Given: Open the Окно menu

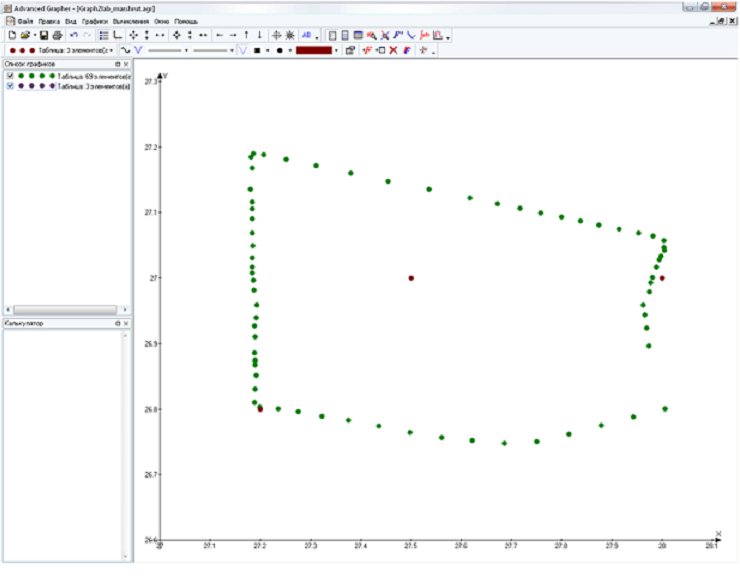Looking at the screenshot, I should coord(161,21).
